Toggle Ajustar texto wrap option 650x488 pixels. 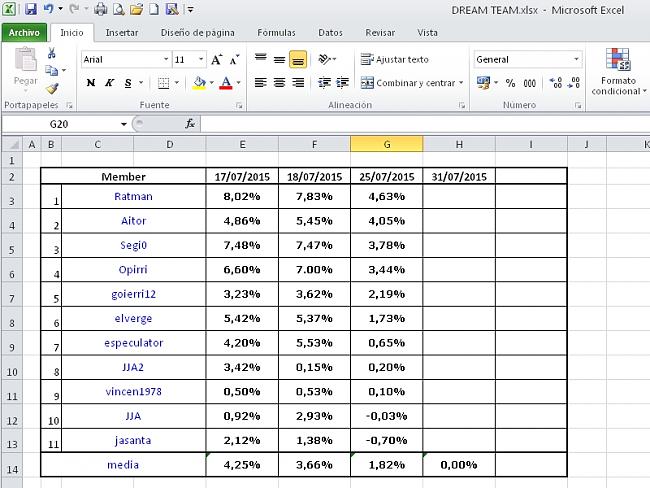click(395, 60)
